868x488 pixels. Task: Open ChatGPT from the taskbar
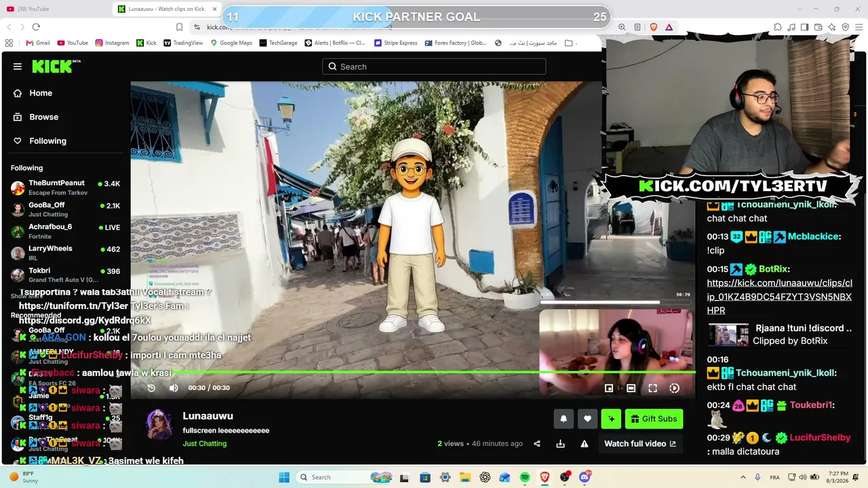coord(485,477)
